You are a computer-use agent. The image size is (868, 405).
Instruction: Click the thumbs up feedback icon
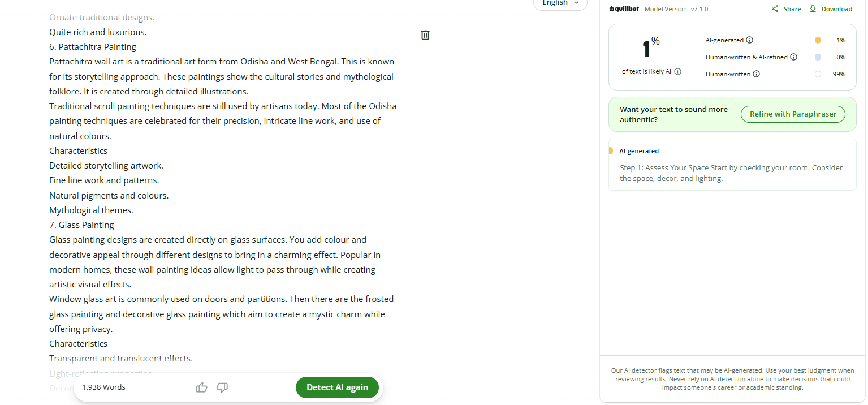tap(201, 387)
